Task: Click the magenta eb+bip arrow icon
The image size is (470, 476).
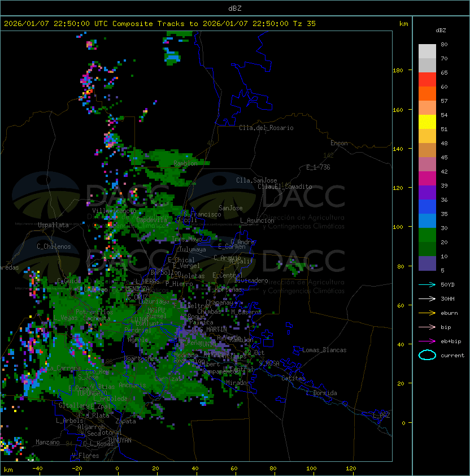Action: click(x=427, y=341)
